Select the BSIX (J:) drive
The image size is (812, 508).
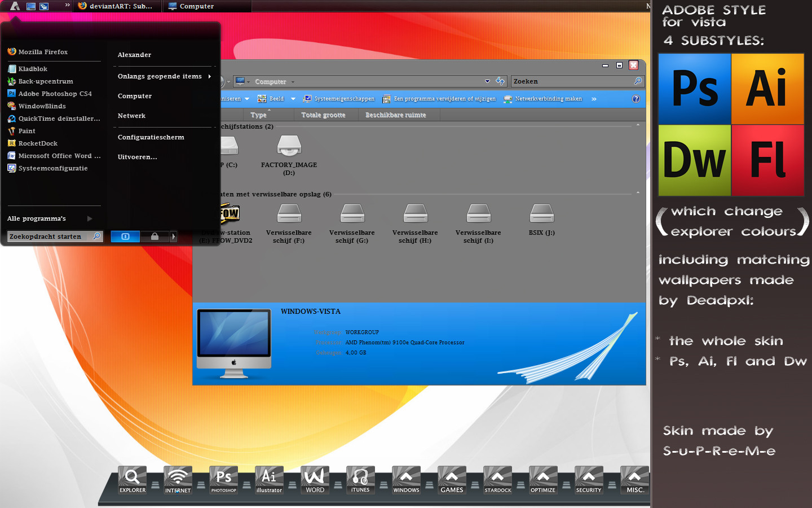pyautogui.click(x=542, y=220)
